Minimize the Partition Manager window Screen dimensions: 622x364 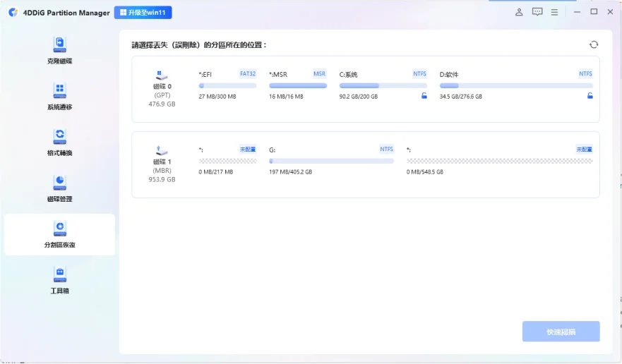click(577, 12)
